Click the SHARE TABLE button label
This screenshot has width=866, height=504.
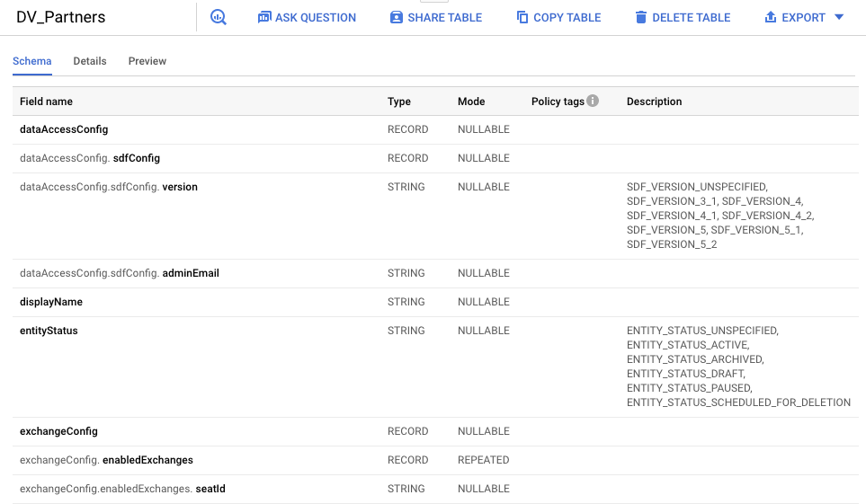click(x=444, y=18)
